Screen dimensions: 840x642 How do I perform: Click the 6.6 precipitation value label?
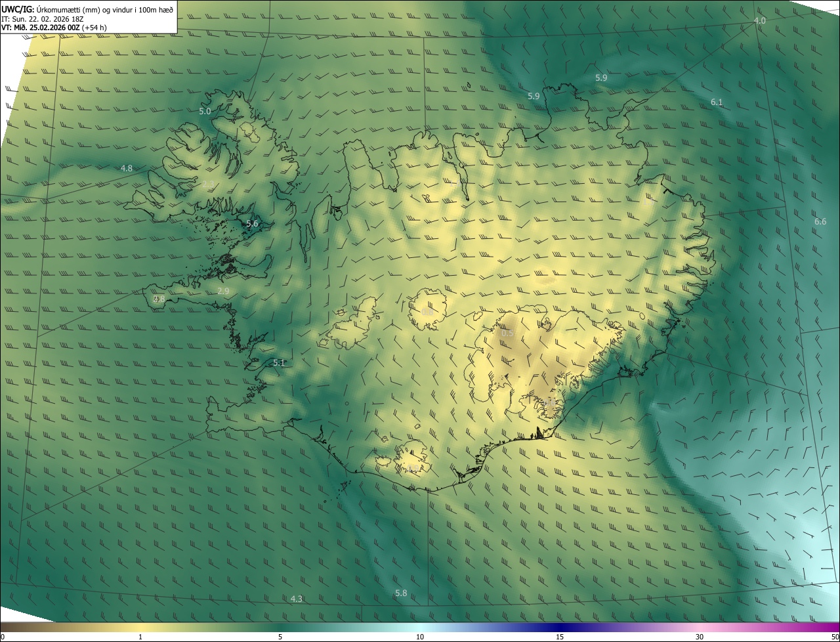(820, 221)
